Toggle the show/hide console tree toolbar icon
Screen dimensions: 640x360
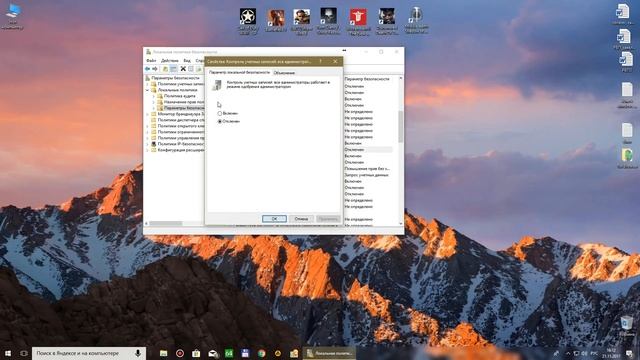173,69
